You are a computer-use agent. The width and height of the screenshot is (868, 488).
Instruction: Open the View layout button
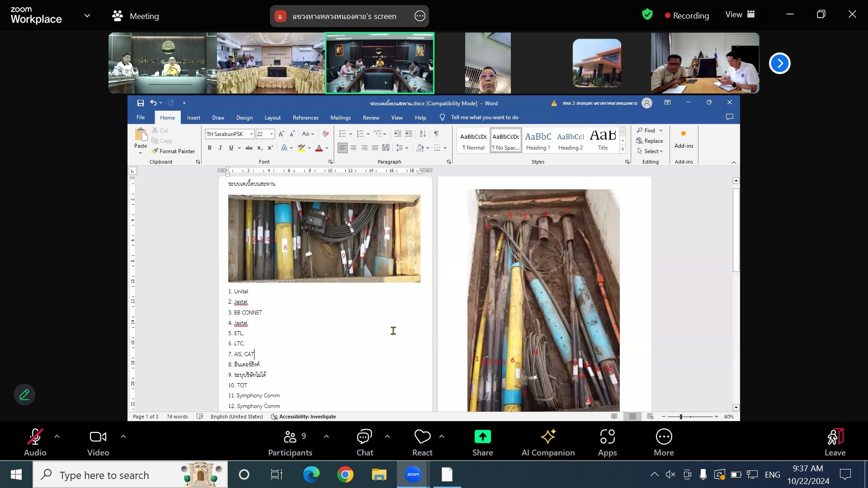tap(740, 15)
